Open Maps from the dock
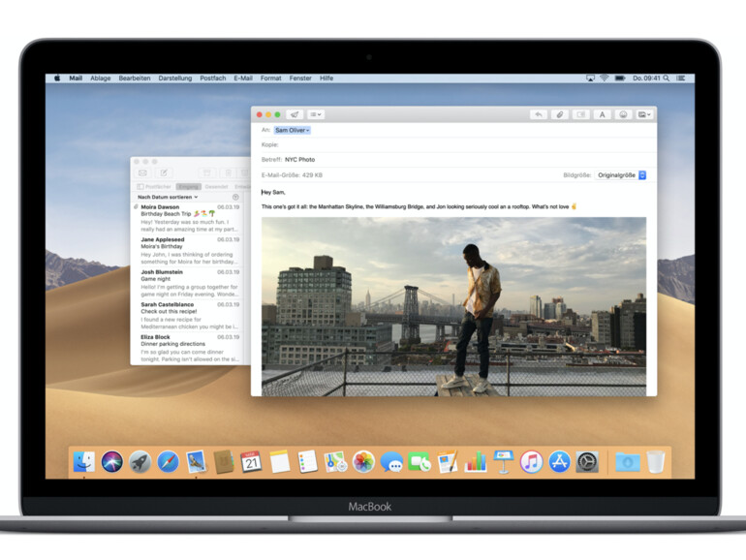 point(335,461)
